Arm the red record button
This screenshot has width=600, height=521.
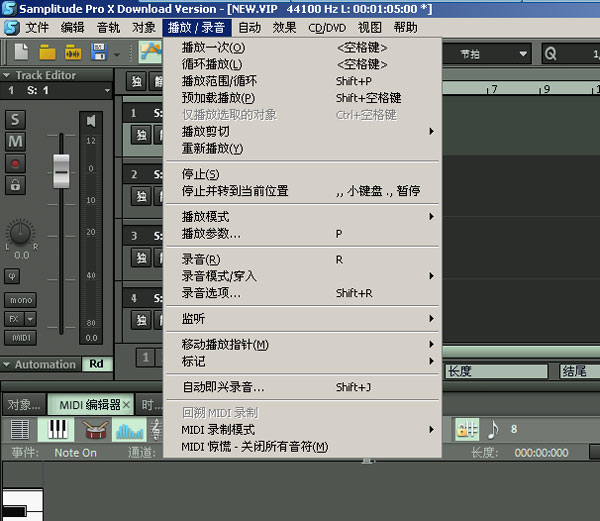tap(15, 164)
